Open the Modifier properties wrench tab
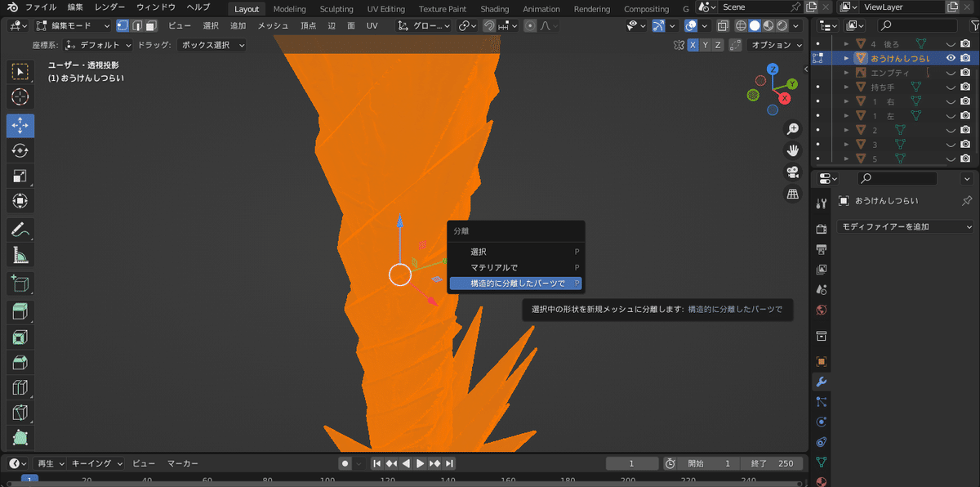The height and width of the screenshot is (487, 980). point(822,382)
